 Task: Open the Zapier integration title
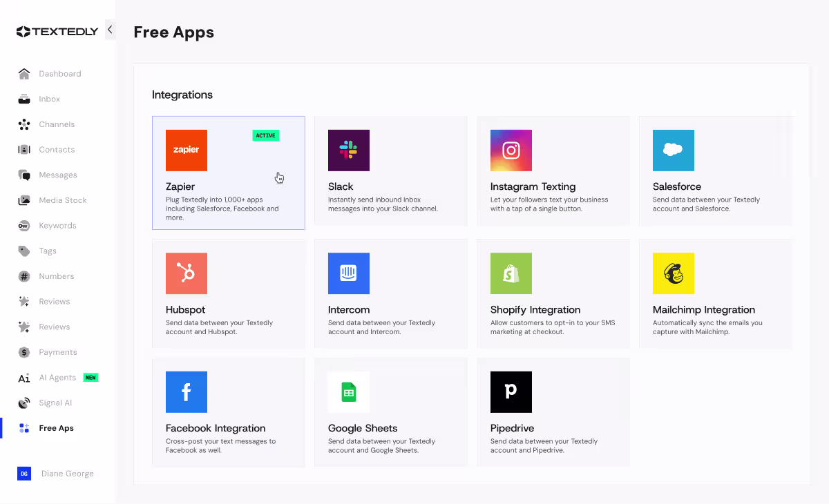point(180,186)
